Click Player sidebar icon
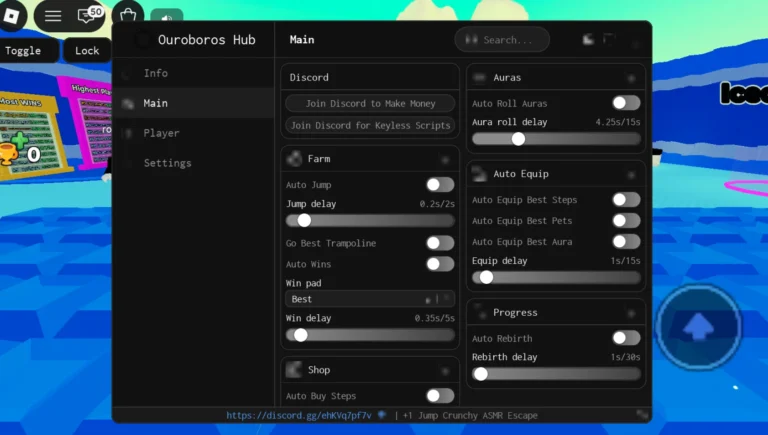 click(128, 133)
